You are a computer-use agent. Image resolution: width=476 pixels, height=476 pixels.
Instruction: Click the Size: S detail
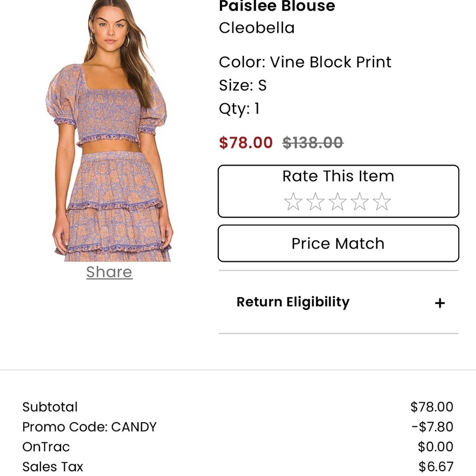pos(242,86)
